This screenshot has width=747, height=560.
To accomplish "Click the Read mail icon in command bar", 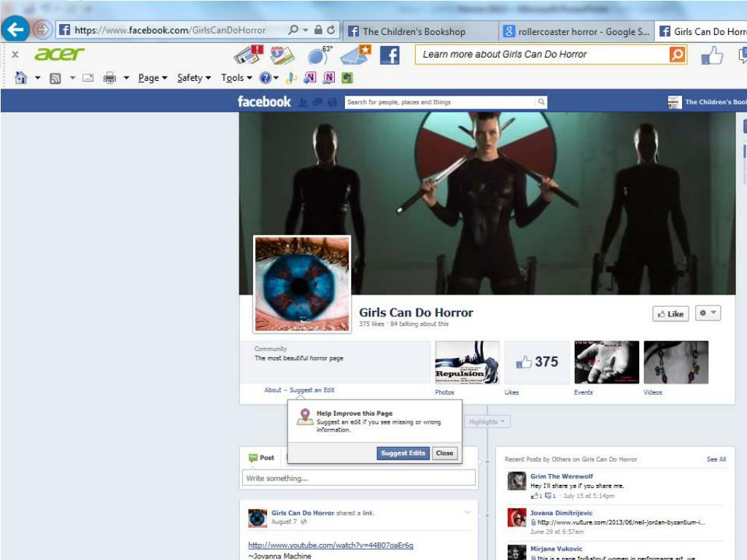I will pos(88,77).
